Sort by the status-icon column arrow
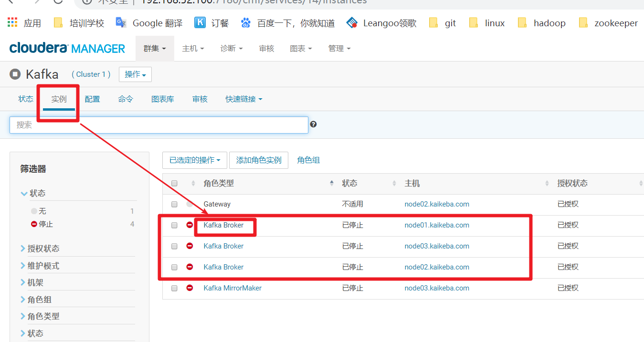The height and width of the screenshot is (342, 644). click(x=193, y=183)
